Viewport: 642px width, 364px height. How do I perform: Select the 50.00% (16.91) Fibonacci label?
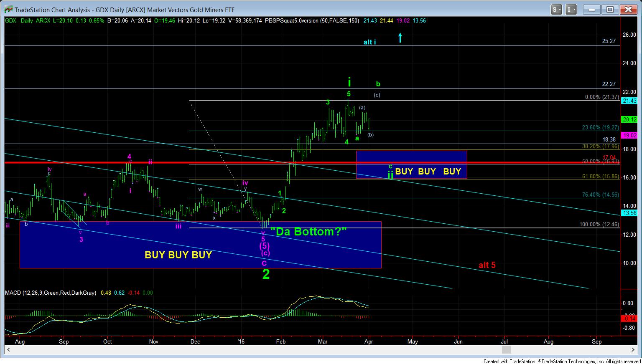(x=601, y=161)
